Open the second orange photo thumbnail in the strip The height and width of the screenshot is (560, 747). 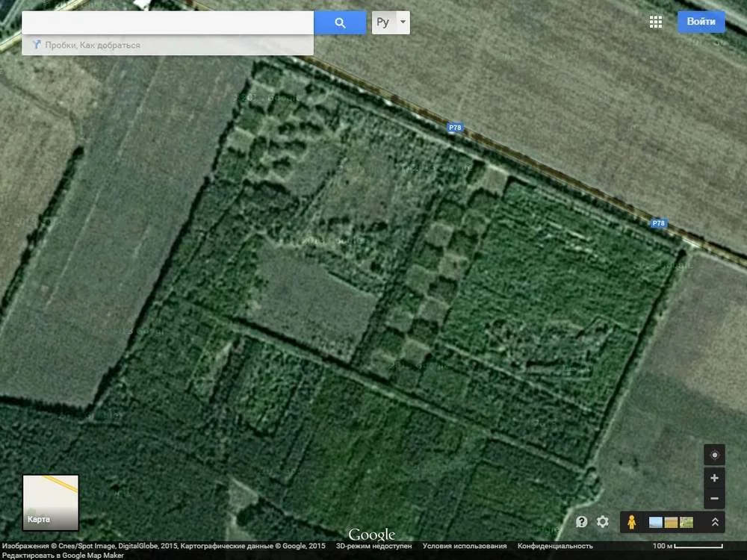click(671, 523)
